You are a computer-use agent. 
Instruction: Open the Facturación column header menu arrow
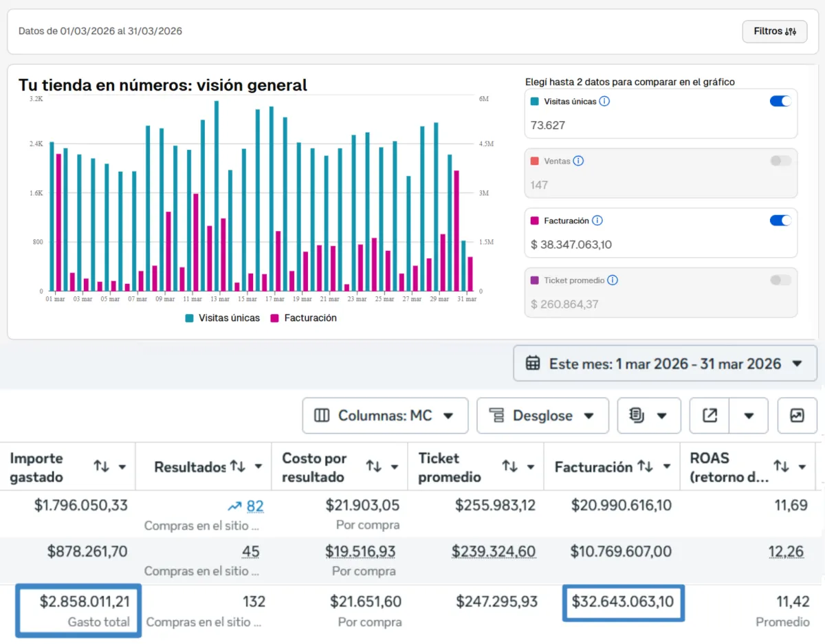[x=666, y=467]
